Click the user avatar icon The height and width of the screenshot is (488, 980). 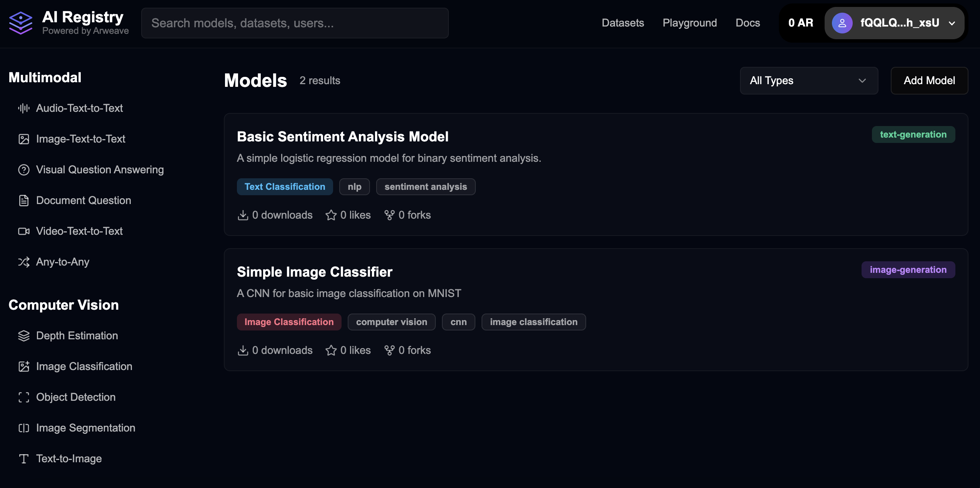pyautogui.click(x=842, y=23)
